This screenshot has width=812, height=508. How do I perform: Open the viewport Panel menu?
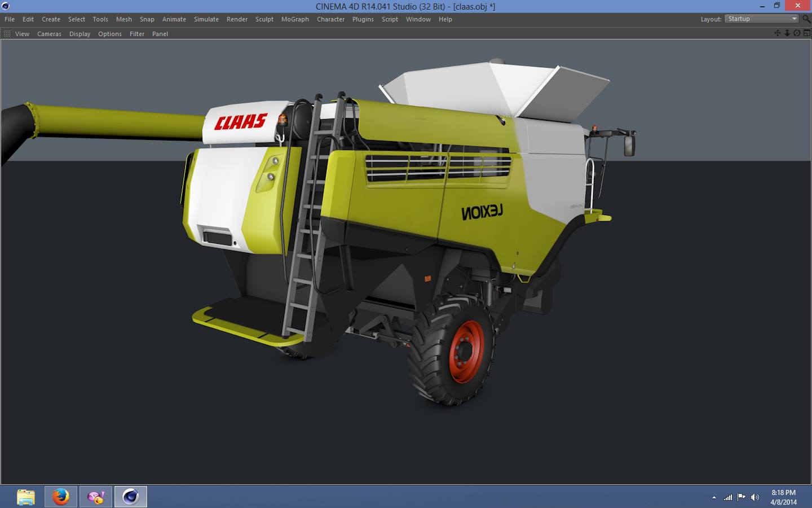point(160,34)
